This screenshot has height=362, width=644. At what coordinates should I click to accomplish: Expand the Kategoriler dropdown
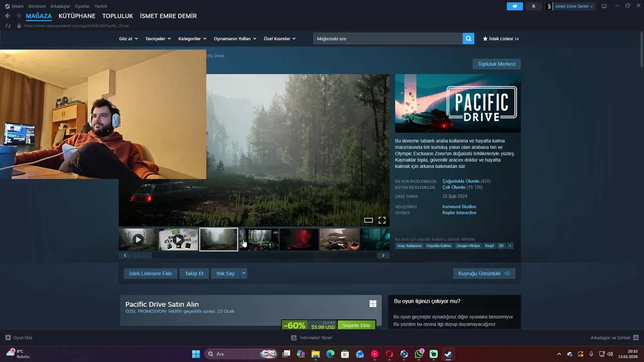coord(192,39)
